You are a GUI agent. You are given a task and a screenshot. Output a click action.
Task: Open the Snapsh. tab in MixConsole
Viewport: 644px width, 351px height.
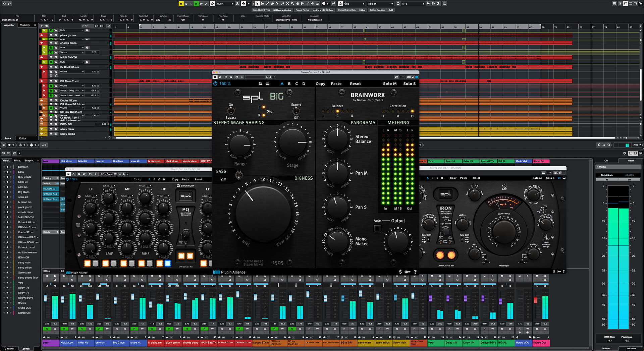tap(29, 161)
